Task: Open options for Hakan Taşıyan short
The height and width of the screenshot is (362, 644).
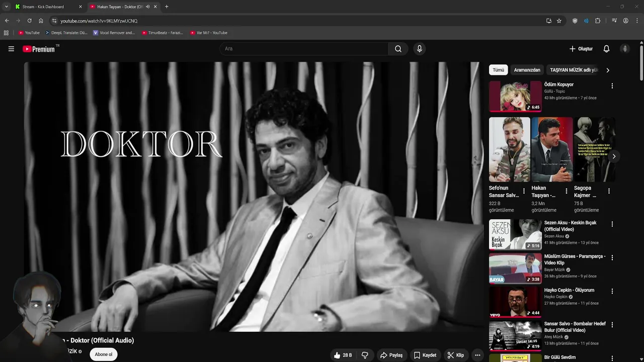Action: click(x=567, y=191)
